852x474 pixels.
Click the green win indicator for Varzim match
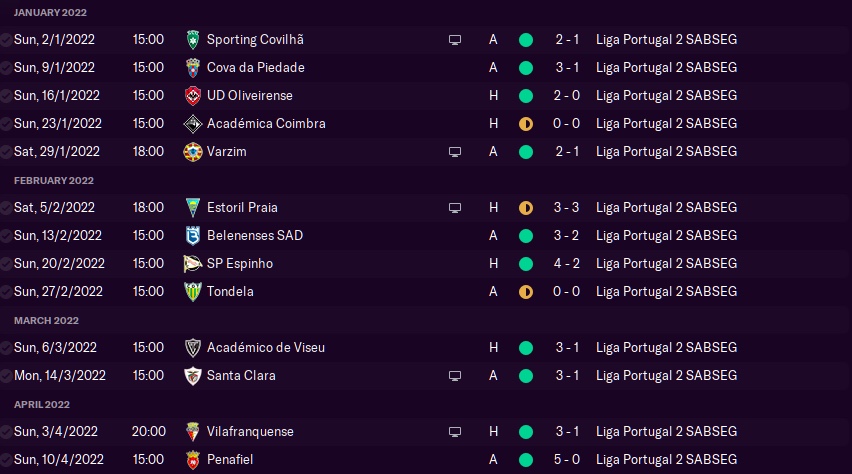coord(526,152)
